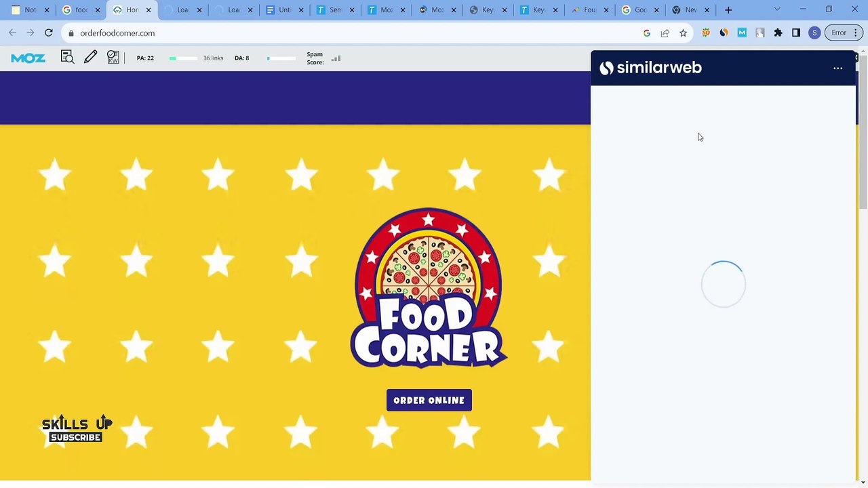Share this page via the share icon
The image size is (868, 488).
click(x=665, y=33)
